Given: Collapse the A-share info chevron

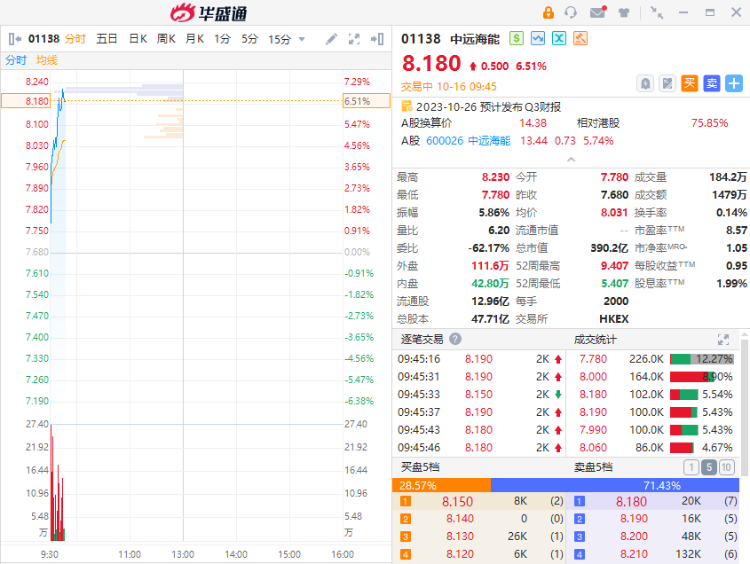Looking at the screenshot, I should [570, 158].
